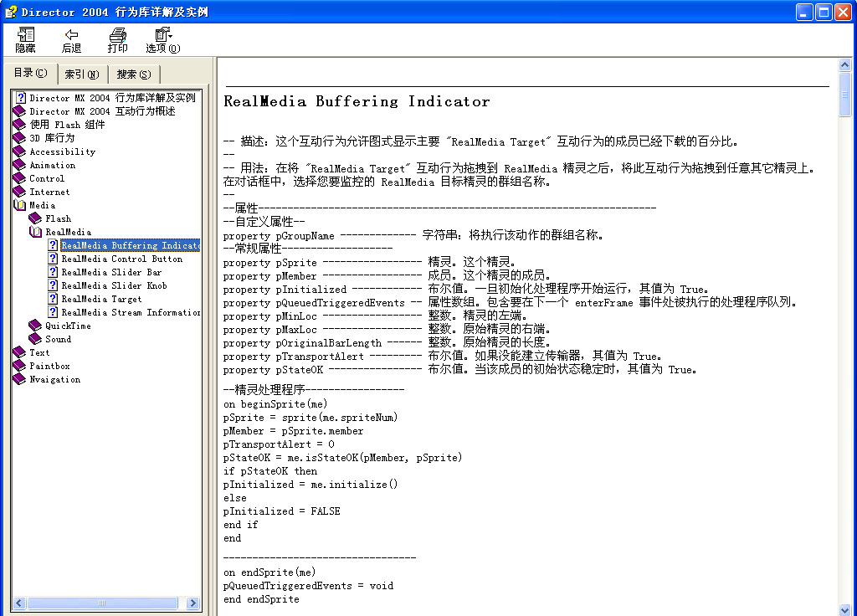Expand the Text book
The height and width of the screenshot is (616, 857).
[x=39, y=352]
